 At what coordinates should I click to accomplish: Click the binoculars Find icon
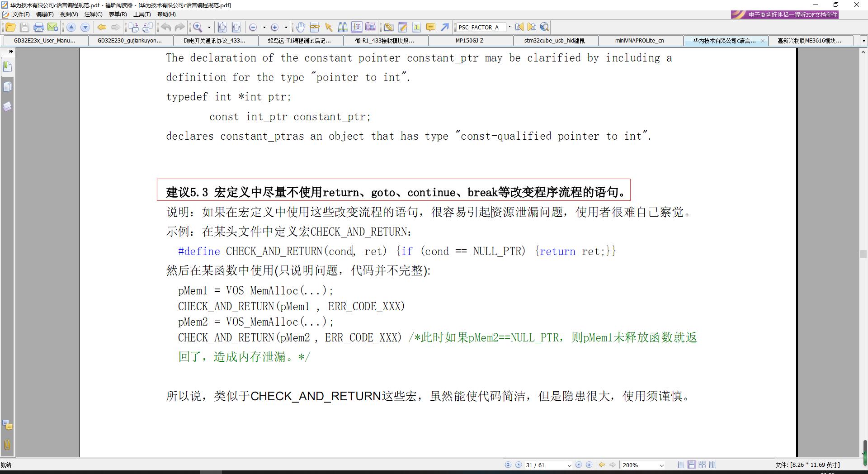[x=343, y=27]
